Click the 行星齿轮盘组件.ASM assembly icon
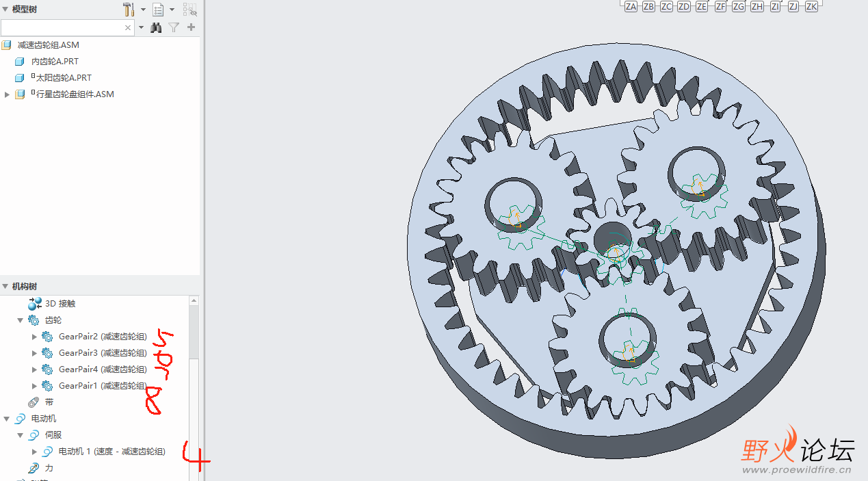The width and height of the screenshot is (868, 481). (x=20, y=94)
